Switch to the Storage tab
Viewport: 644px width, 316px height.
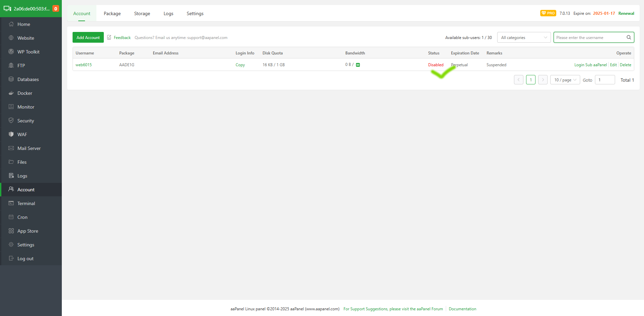pos(142,13)
